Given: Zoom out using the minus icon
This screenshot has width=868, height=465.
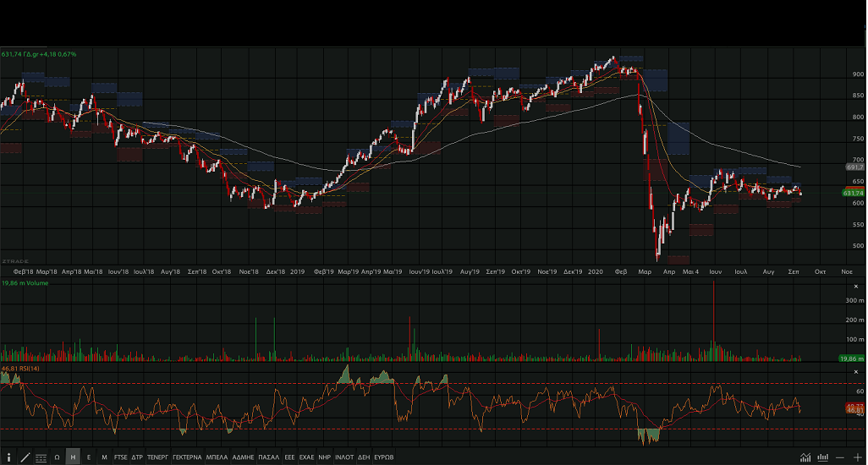Looking at the screenshot, I should (839, 457).
